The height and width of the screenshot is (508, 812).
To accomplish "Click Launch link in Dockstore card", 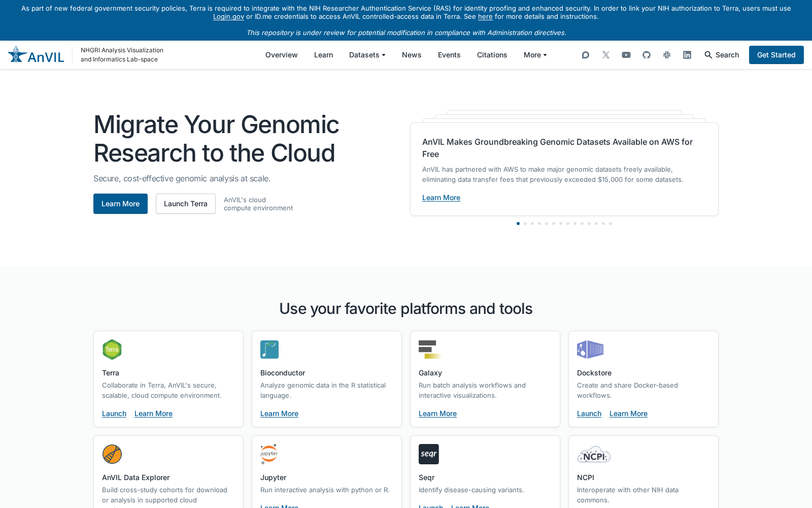I will click(x=589, y=414).
